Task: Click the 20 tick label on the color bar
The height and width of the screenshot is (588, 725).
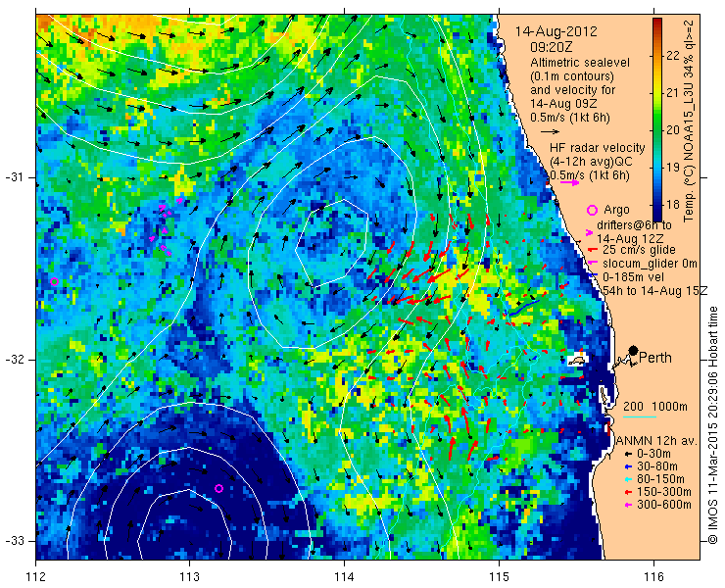Action: [x=673, y=130]
